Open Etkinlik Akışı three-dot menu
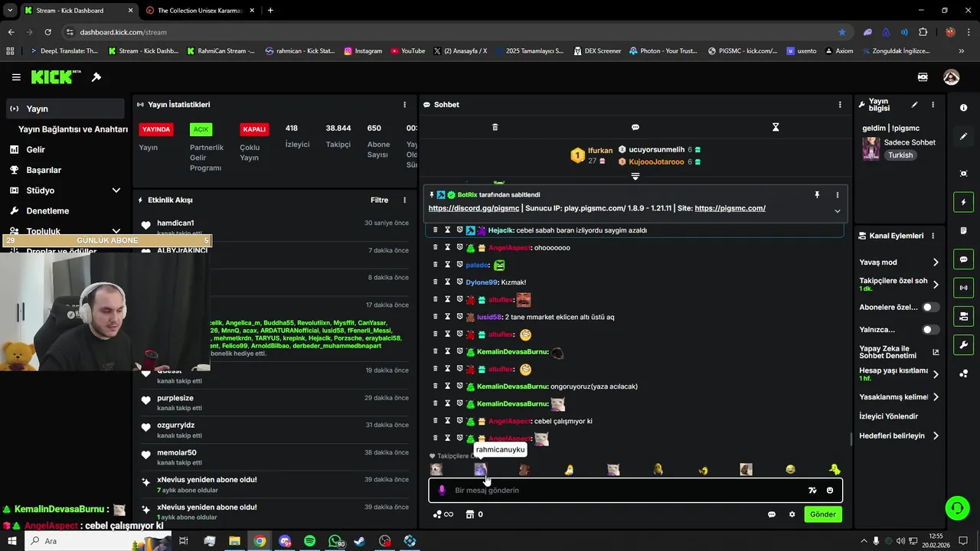The width and height of the screenshot is (980, 551). point(405,201)
